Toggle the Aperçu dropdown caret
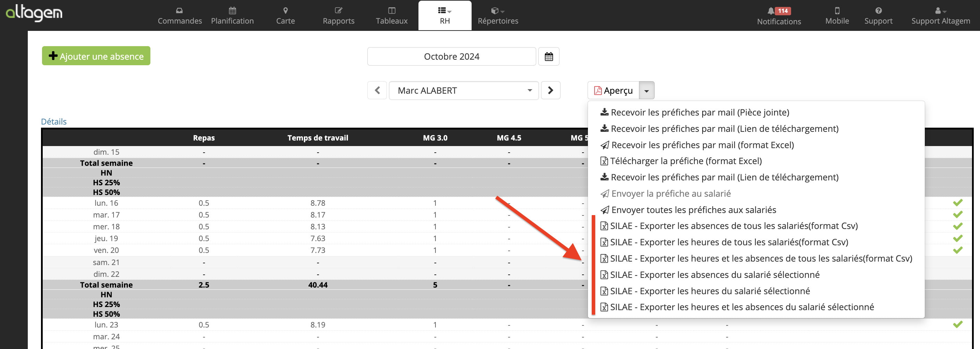 pyautogui.click(x=646, y=91)
